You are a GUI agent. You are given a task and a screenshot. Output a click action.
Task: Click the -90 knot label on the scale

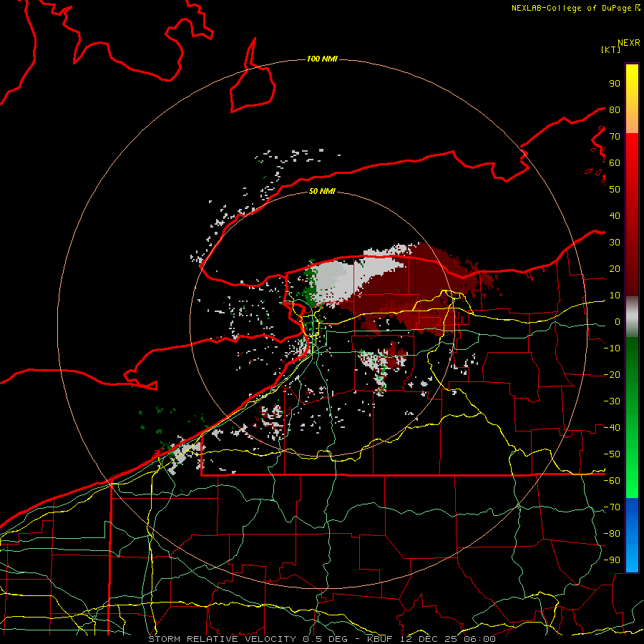tap(612, 560)
